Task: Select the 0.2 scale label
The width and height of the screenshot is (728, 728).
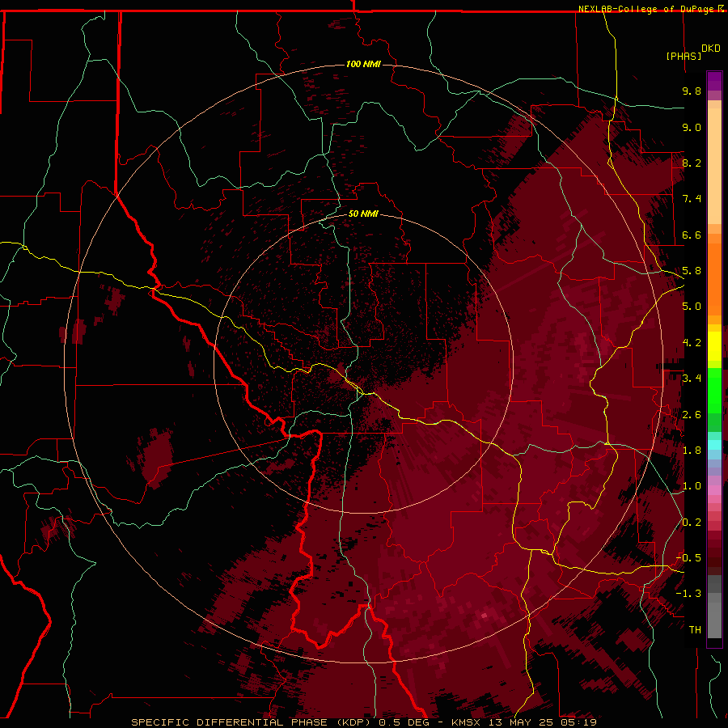Action: tap(692, 523)
